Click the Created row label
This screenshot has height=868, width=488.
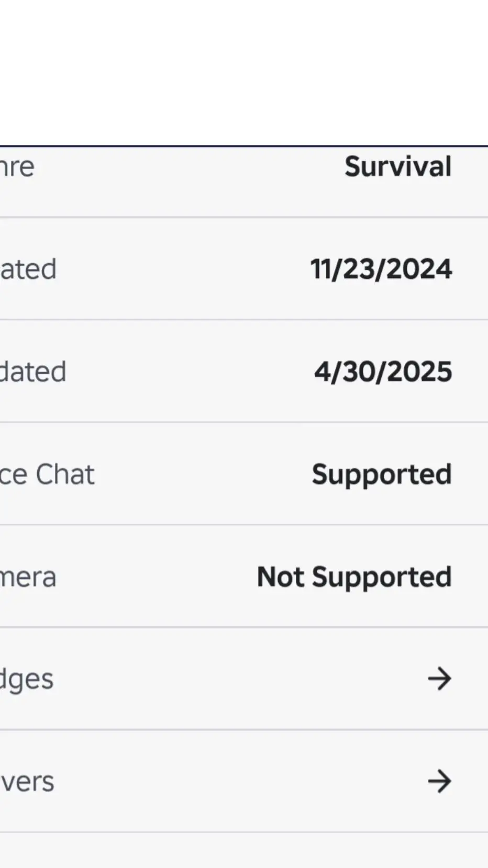tap(28, 269)
